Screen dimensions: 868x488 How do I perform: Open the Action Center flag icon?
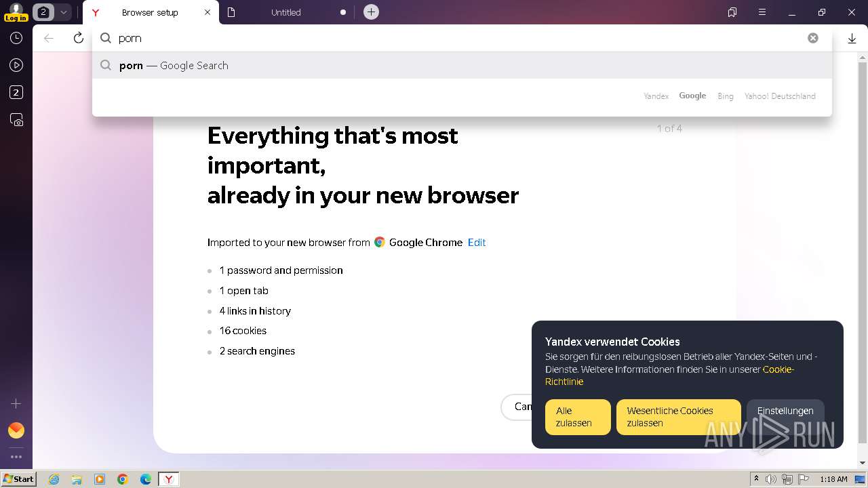(803, 479)
